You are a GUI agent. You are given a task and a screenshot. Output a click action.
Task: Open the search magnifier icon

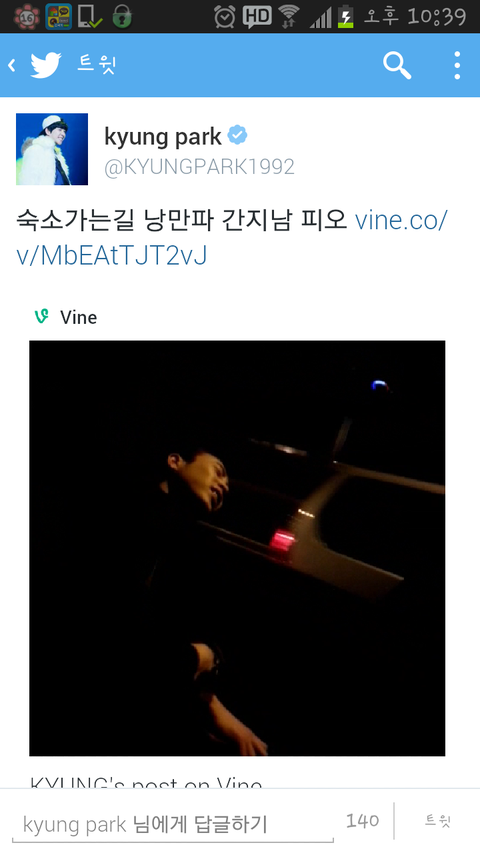pyautogui.click(x=397, y=65)
